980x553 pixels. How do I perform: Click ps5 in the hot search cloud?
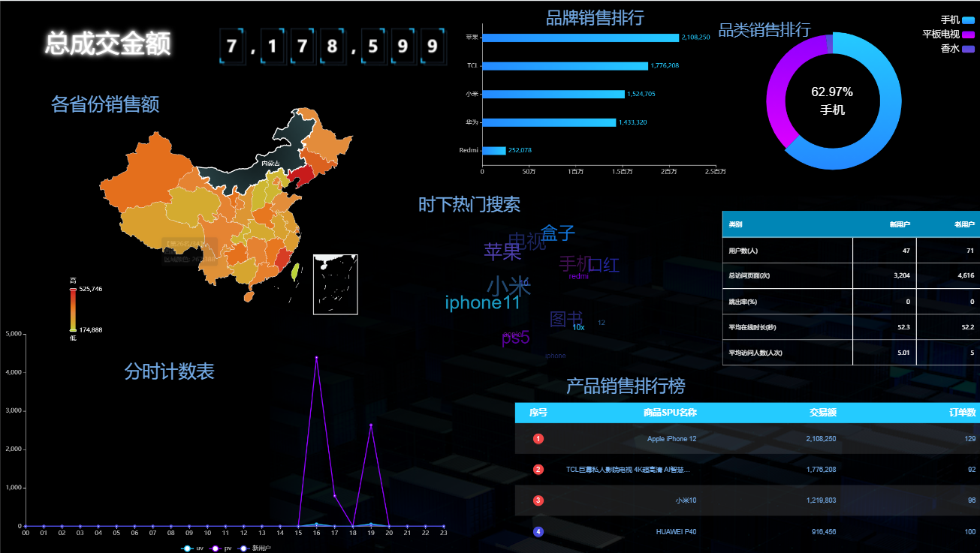click(x=516, y=338)
